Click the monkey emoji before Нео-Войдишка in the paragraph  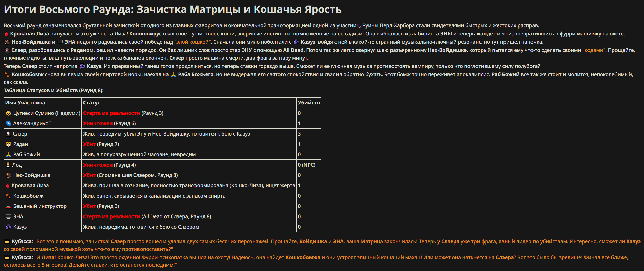coord(7,42)
